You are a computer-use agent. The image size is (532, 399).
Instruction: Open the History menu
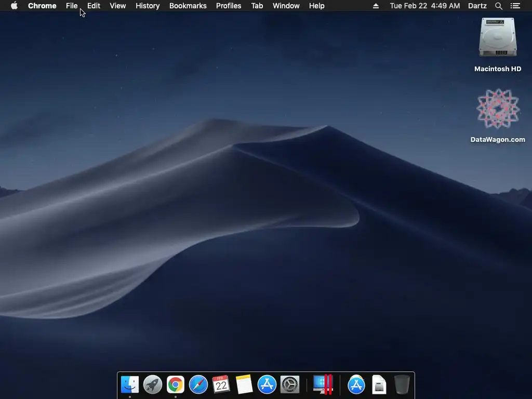[x=148, y=6]
